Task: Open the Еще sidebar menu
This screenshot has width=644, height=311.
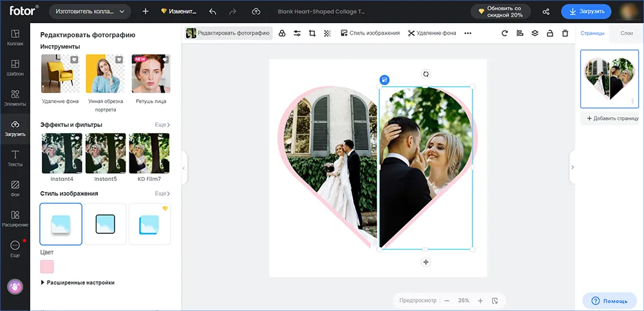Action: click(15, 249)
